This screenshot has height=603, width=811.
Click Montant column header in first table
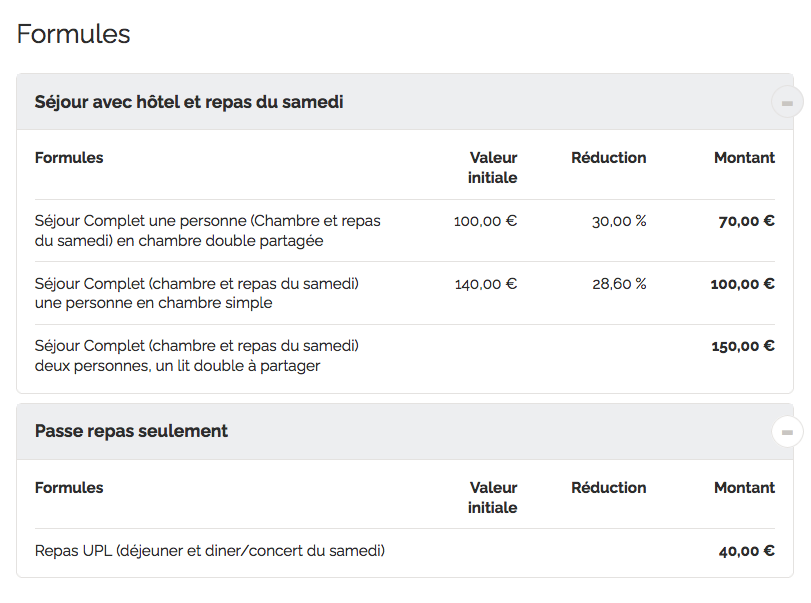tap(744, 158)
